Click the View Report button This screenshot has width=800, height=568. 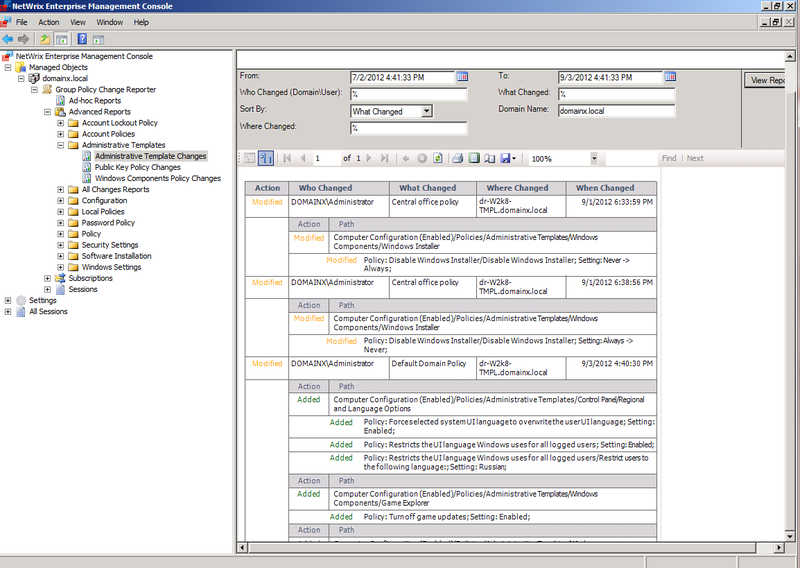pyautogui.click(x=765, y=80)
